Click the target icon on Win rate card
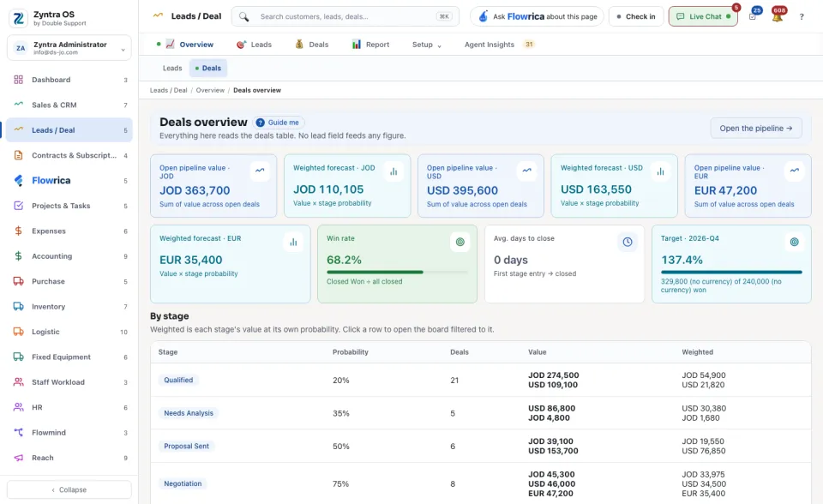This screenshot has width=823, height=504. [x=460, y=242]
